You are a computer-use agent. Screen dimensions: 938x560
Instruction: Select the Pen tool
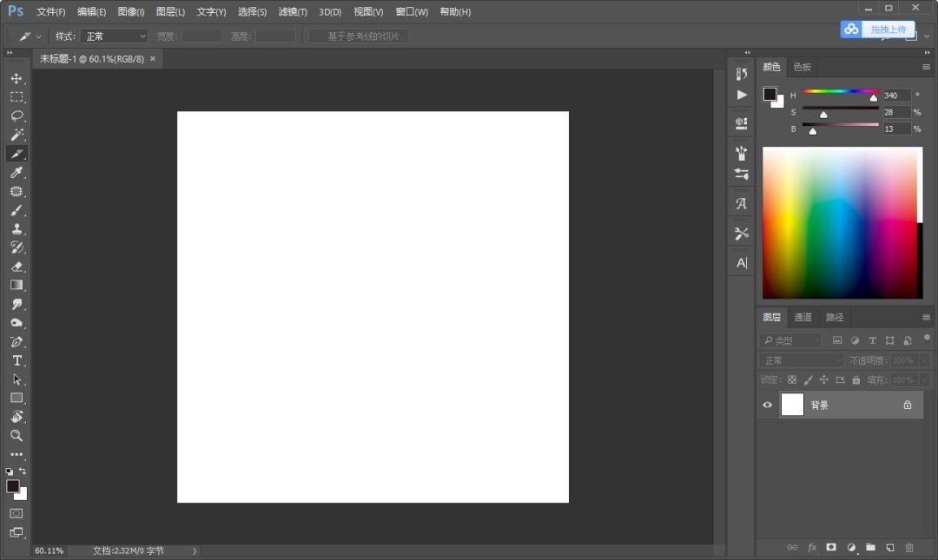(17, 341)
